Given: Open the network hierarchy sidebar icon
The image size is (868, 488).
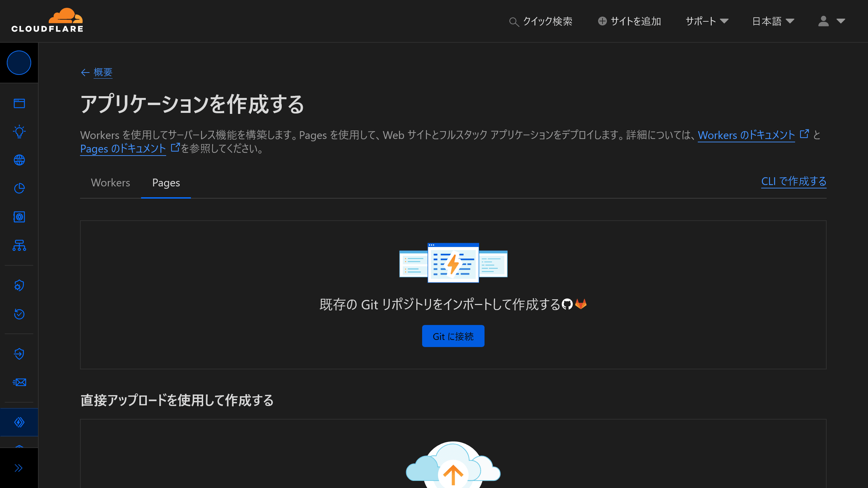Looking at the screenshot, I should click(19, 245).
